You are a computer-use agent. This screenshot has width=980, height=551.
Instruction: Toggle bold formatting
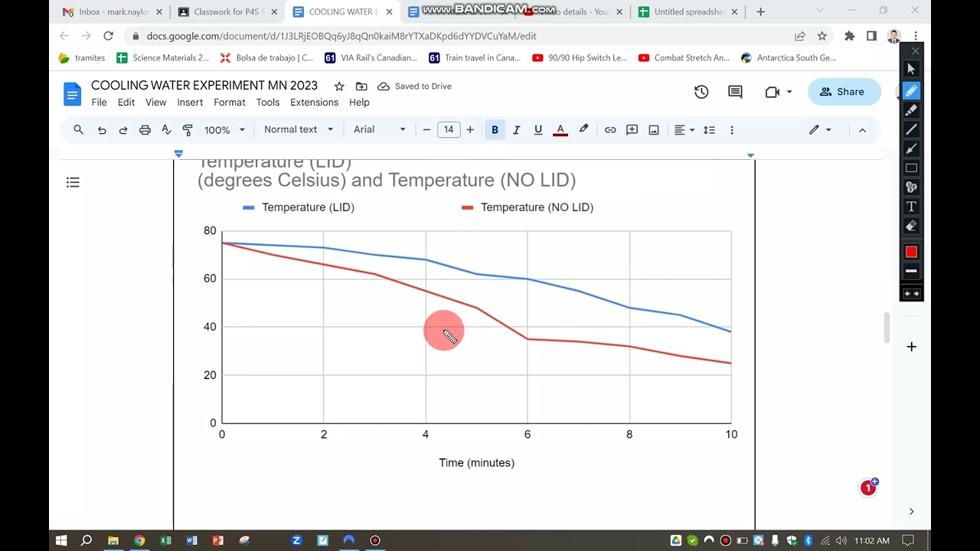point(495,130)
